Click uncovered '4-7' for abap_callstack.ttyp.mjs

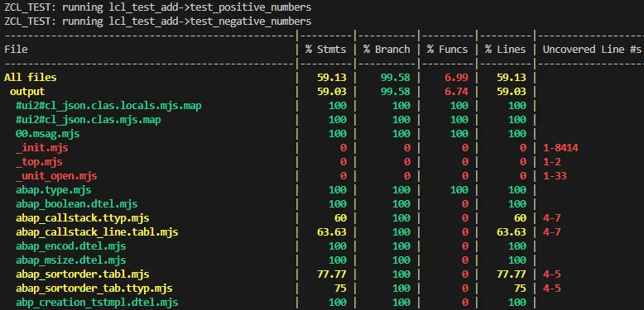click(x=551, y=218)
